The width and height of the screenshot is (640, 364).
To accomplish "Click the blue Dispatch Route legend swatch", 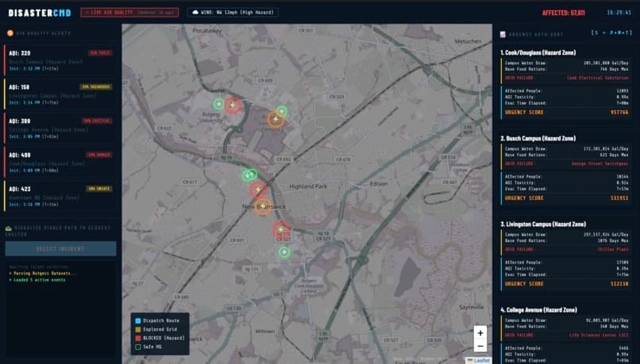I will [138, 321].
